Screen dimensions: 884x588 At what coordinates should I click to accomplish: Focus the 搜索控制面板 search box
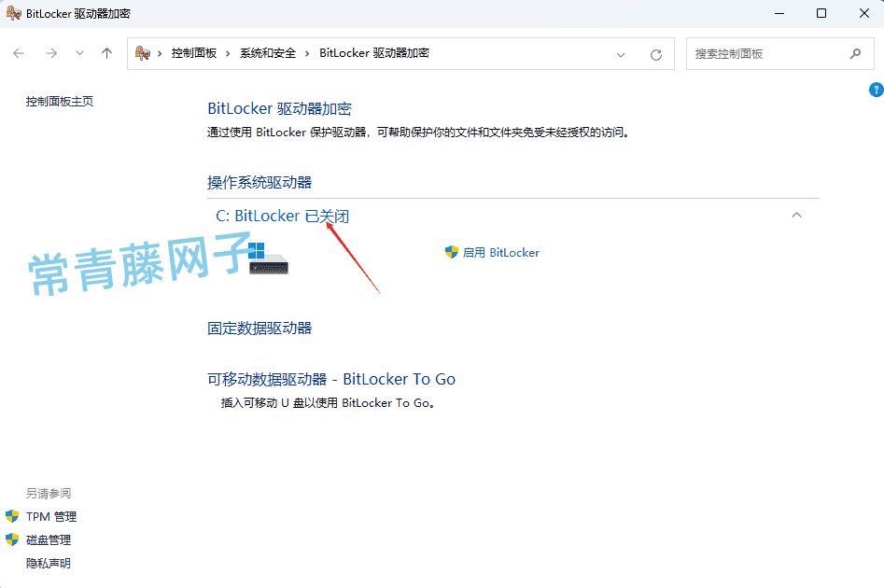[779, 54]
